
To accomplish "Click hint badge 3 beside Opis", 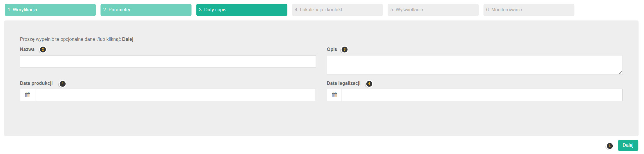I will pyautogui.click(x=344, y=49).
